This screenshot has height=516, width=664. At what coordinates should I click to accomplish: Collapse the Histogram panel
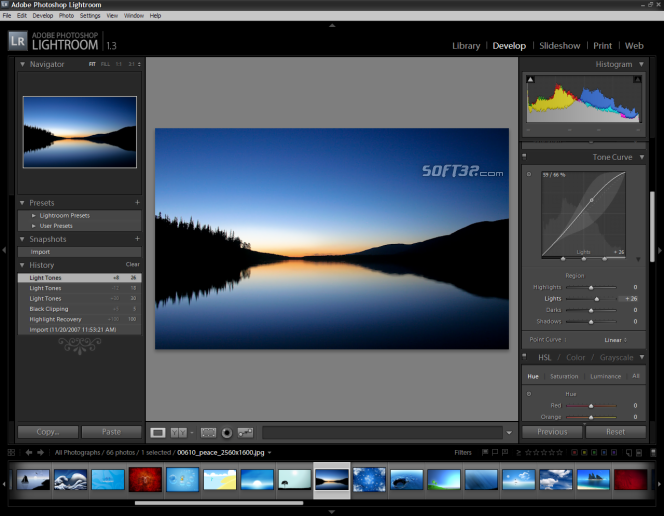tap(642, 64)
